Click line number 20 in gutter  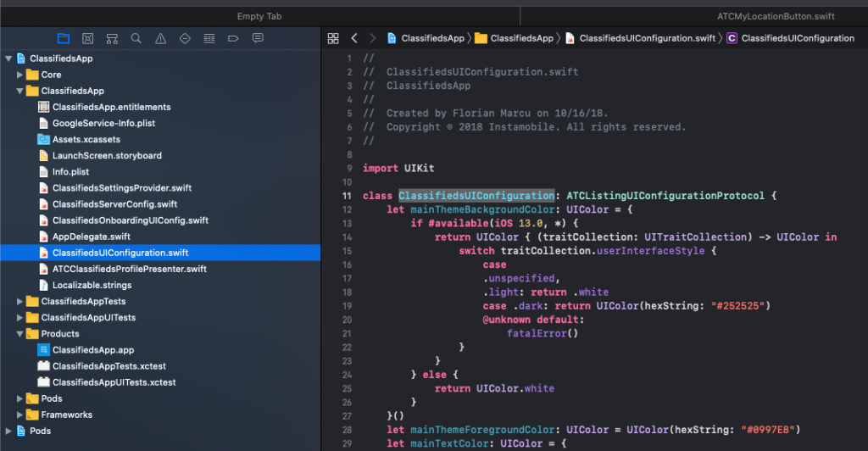tap(347, 320)
